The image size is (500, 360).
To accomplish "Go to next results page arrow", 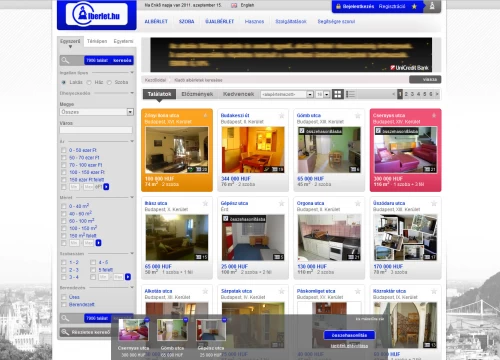I will (437, 94).
